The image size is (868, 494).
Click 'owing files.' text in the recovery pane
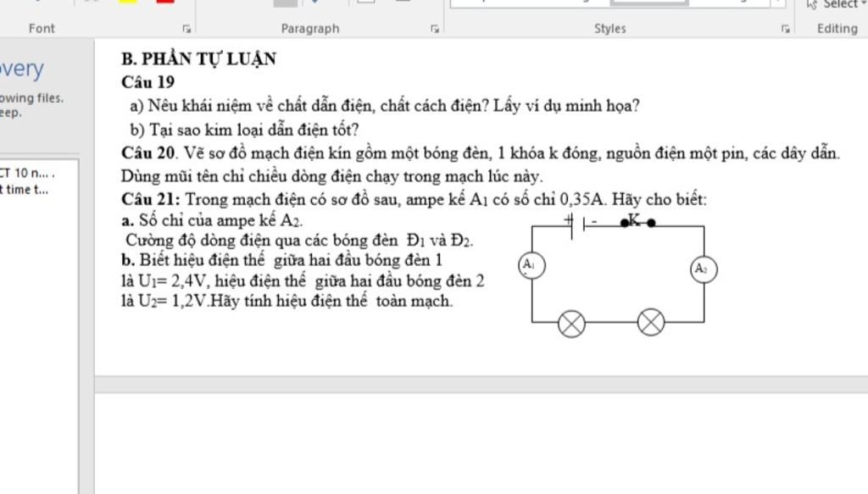(31, 98)
